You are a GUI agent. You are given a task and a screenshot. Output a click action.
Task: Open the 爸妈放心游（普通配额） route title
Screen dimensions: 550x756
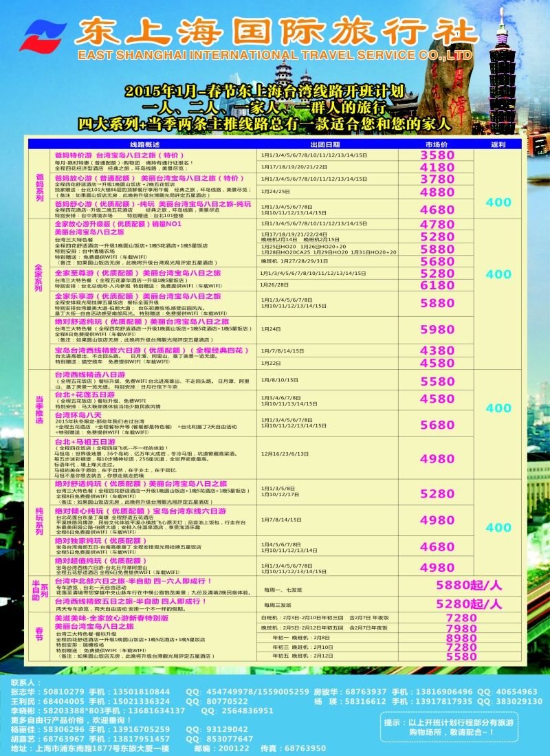150,178
